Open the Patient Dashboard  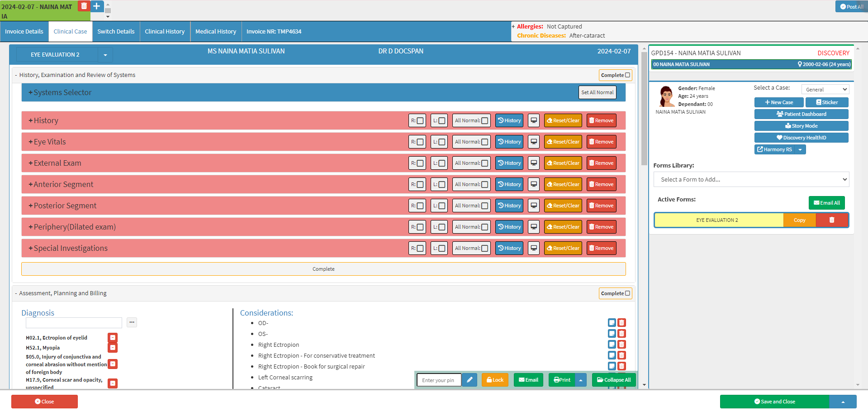(x=801, y=114)
